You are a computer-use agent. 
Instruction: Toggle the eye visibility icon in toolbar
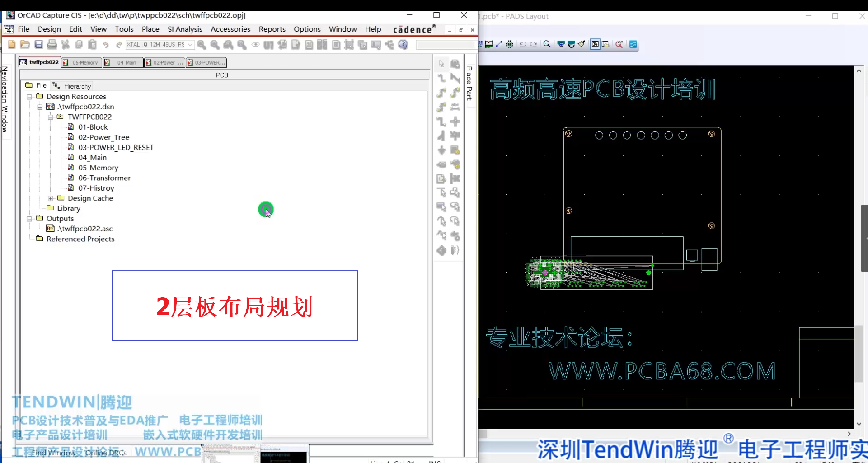tap(255, 44)
